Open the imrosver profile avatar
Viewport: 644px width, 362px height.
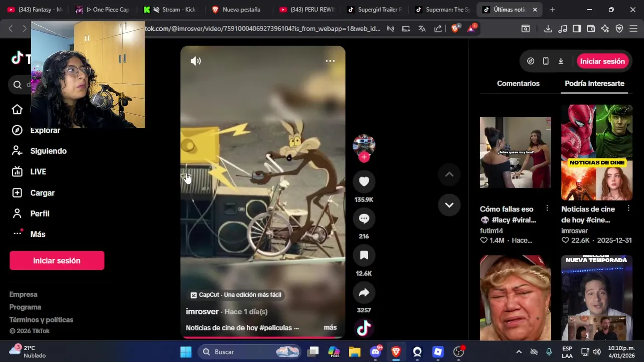point(364,145)
